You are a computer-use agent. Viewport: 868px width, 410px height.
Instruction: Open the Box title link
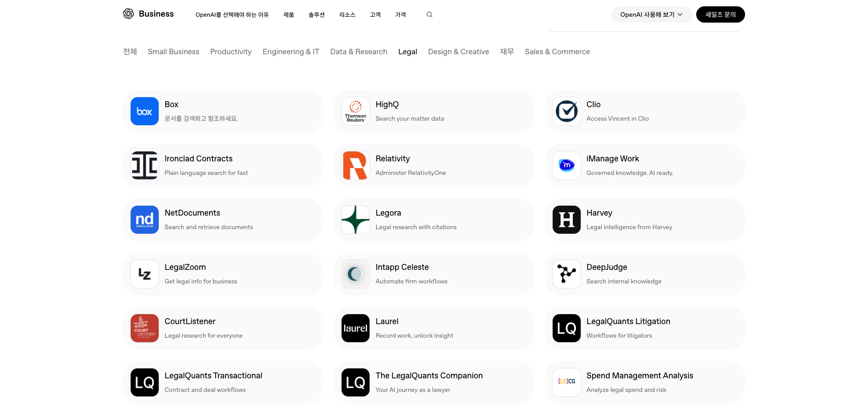click(171, 104)
